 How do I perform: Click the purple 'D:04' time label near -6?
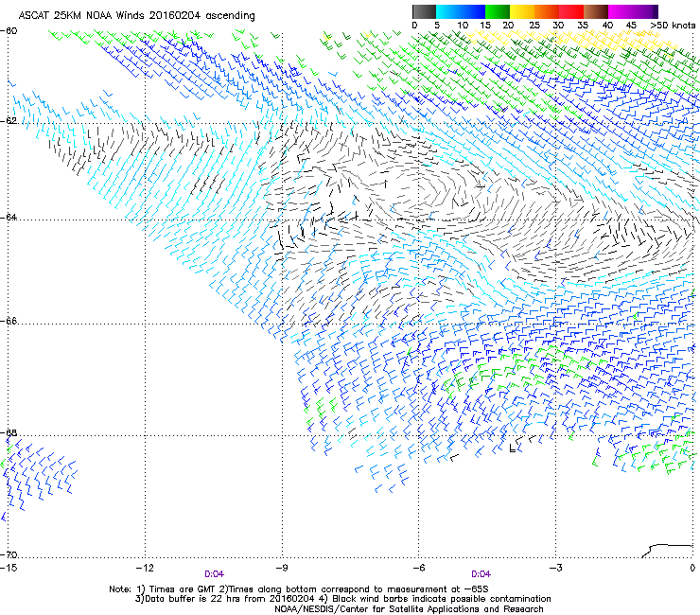481,574
